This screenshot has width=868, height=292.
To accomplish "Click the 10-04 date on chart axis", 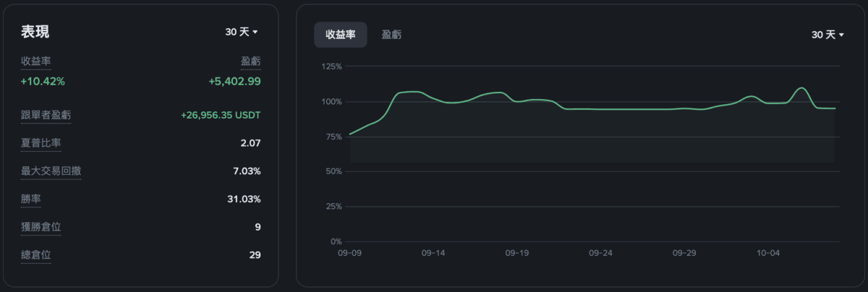I will tap(767, 254).
